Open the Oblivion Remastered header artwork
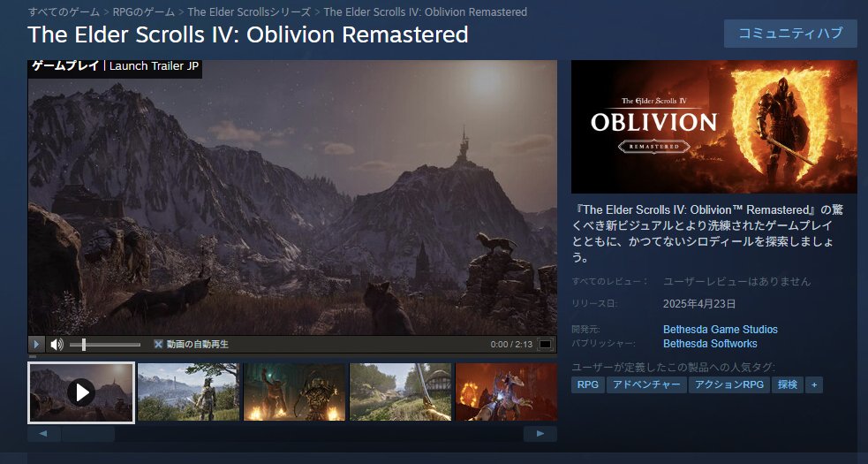The image size is (868, 464). pos(714,127)
